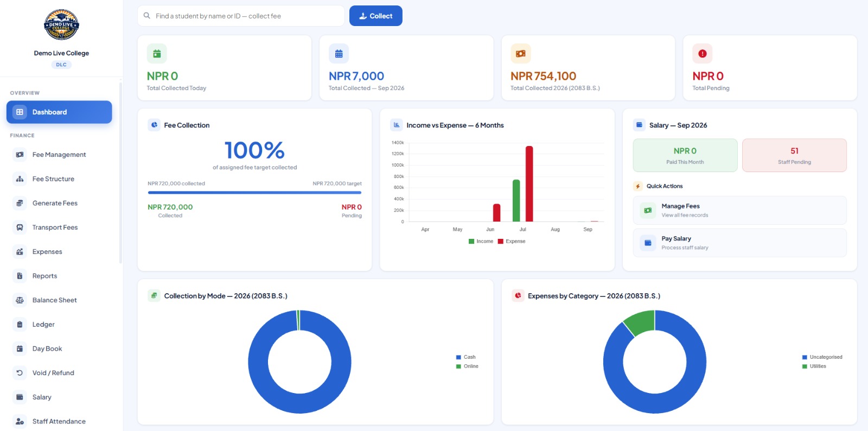Click the NPR 0 Paid This Month card
Image resolution: width=868 pixels, height=431 pixels.
[685, 155]
